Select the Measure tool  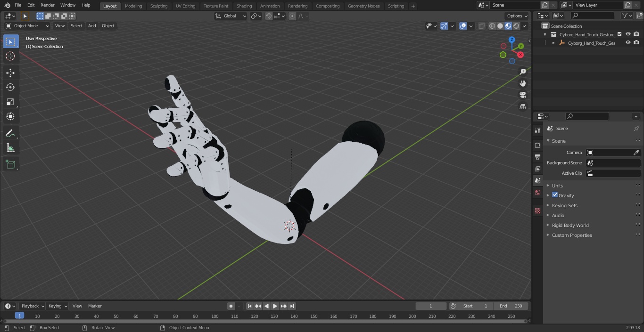point(10,148)
